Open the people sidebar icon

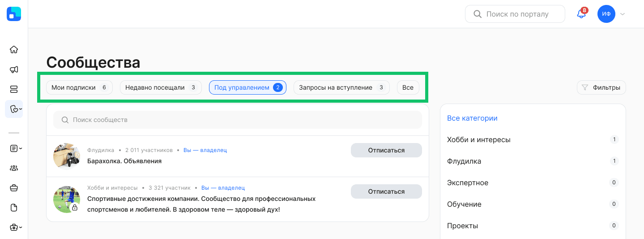(14, 168)
